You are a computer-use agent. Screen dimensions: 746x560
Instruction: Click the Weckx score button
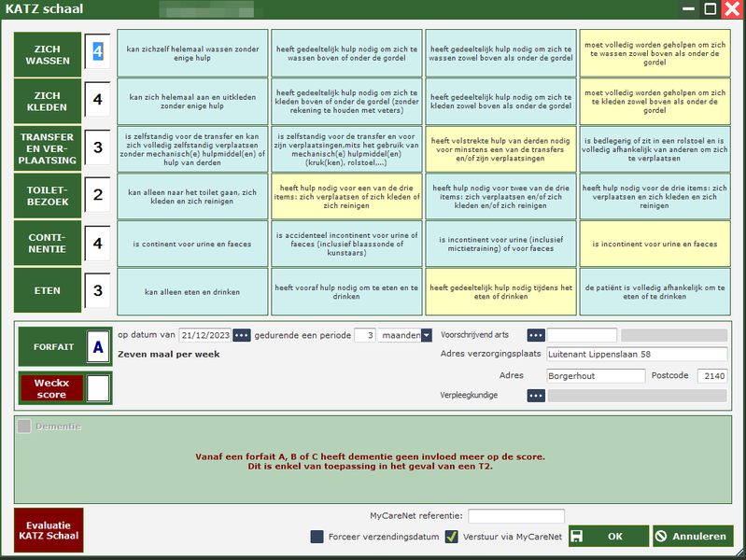(x=51, y=388)
